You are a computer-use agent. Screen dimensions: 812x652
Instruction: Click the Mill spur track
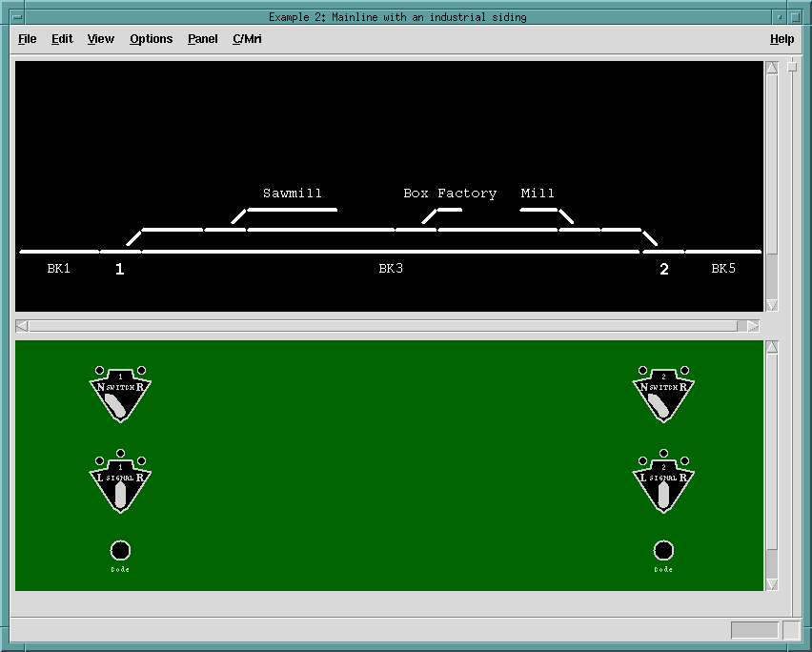(x=538, y=210)
